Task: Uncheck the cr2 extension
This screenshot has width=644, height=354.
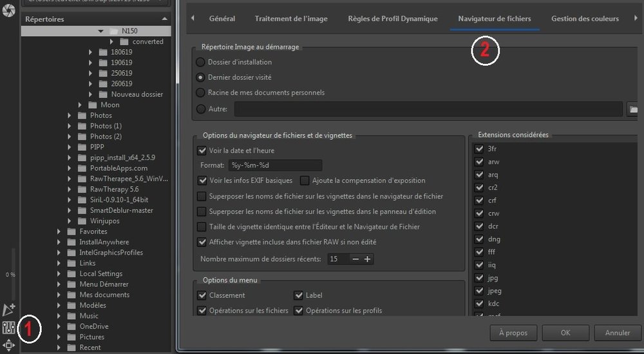Action: 479,188
